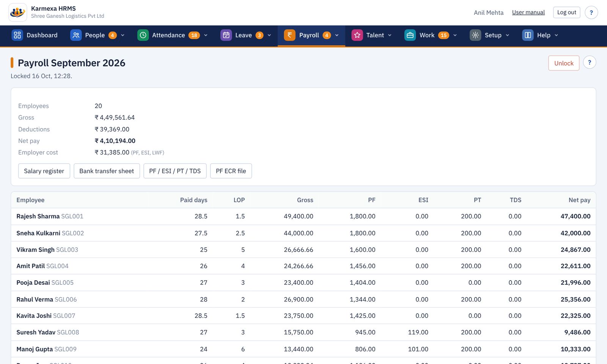Click the People icon in the navbar

(x=76, y=35)
